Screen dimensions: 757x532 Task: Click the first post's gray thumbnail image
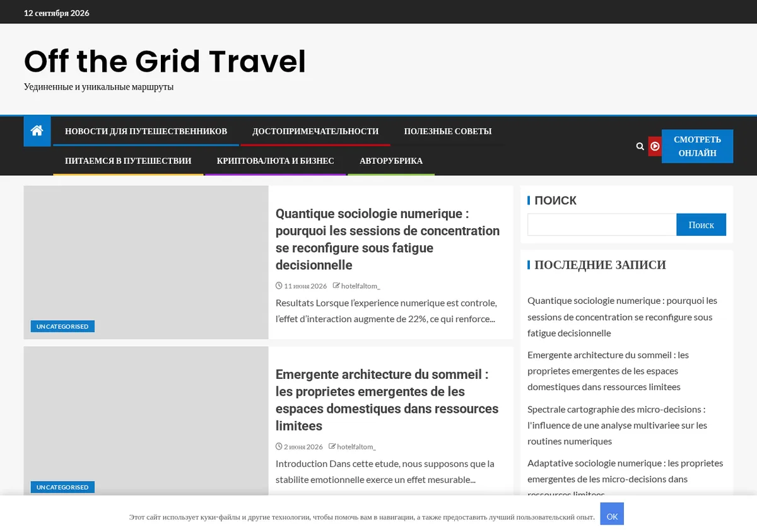point(146,262)
